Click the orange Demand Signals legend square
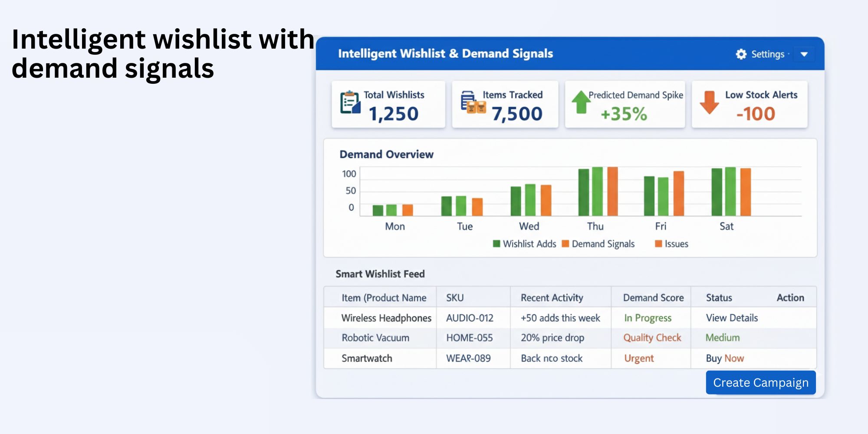868x434 pixels. coord(565,243)
